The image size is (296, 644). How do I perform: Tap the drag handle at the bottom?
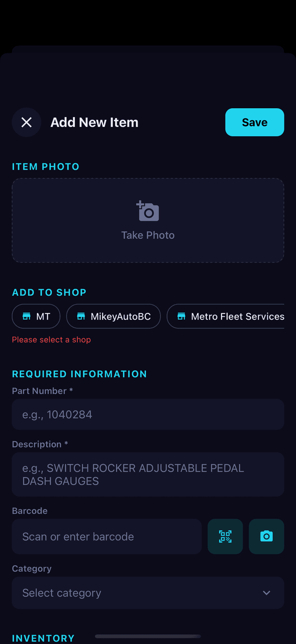pyautogui.click(x=148, y=637)
